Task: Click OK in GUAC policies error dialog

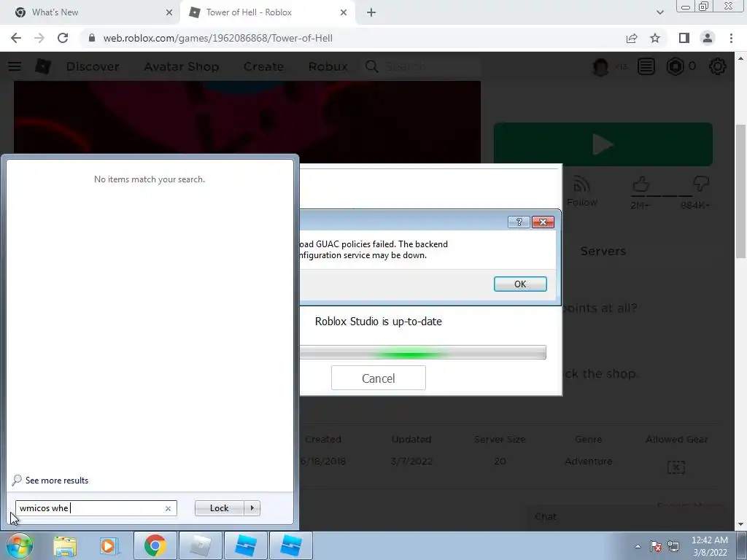Action: pos(520,284)
